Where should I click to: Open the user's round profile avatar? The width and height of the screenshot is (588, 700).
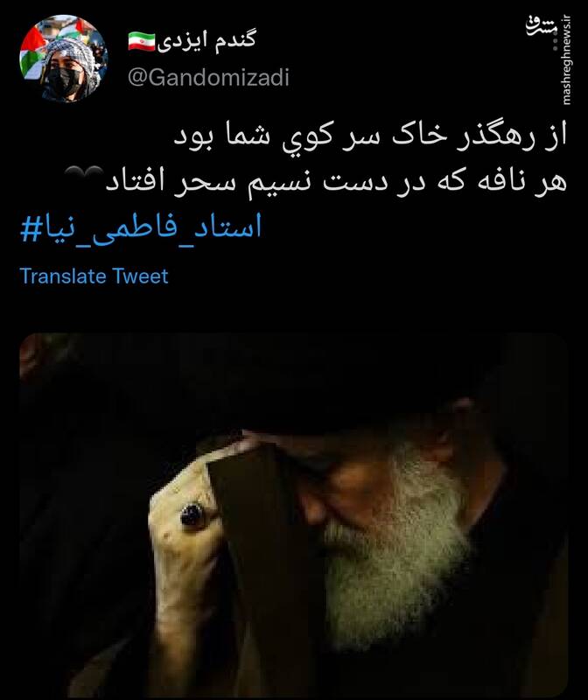tap(63, 59)
